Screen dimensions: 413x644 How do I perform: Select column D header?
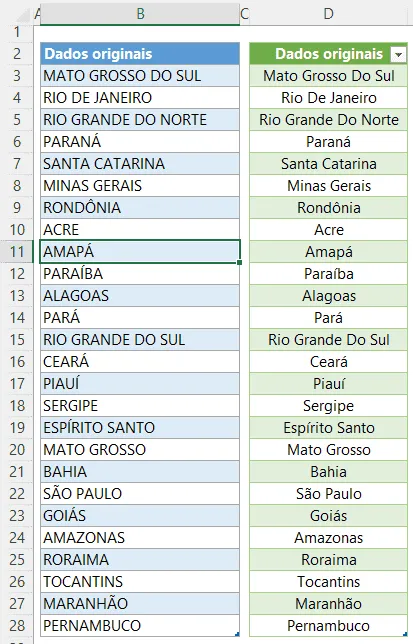[x=328, y=14]
